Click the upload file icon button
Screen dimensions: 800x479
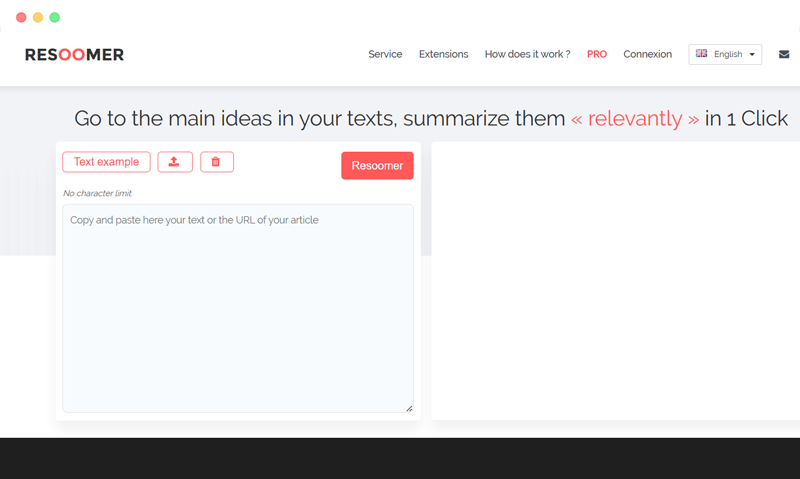pos(175,162)
